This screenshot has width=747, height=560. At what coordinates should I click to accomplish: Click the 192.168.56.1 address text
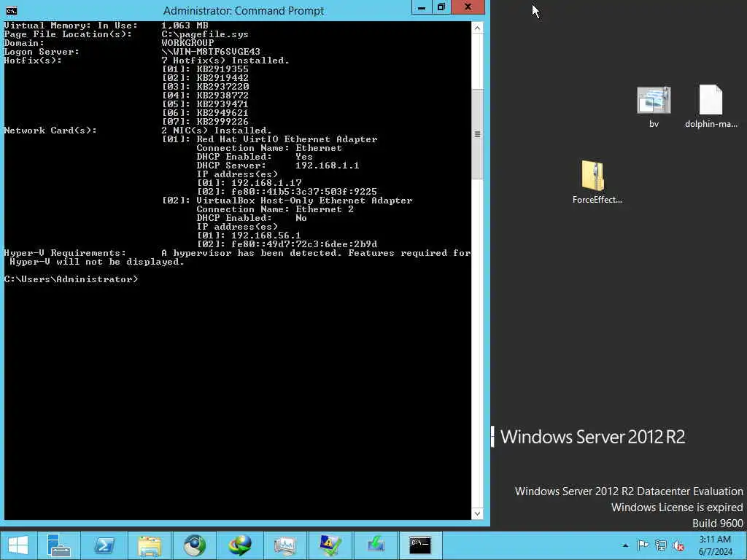click(x=266, y=236)
